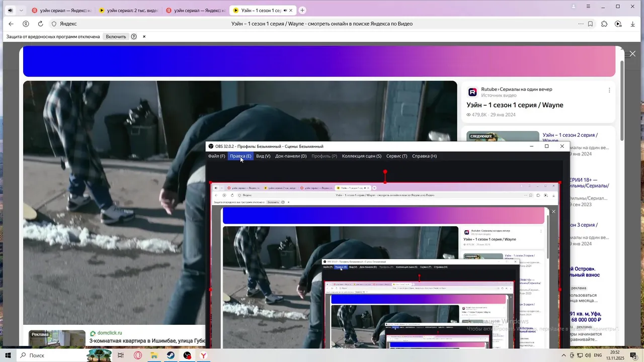This screenshot has height=362, width=644.
Task: Click the OBS source rotation handle at top
Action: (385, 171)
